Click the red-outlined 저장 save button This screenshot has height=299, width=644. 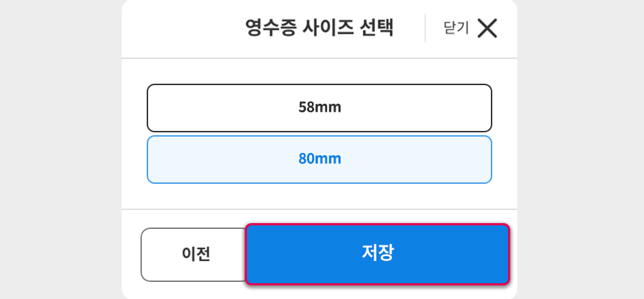[377, 254]
